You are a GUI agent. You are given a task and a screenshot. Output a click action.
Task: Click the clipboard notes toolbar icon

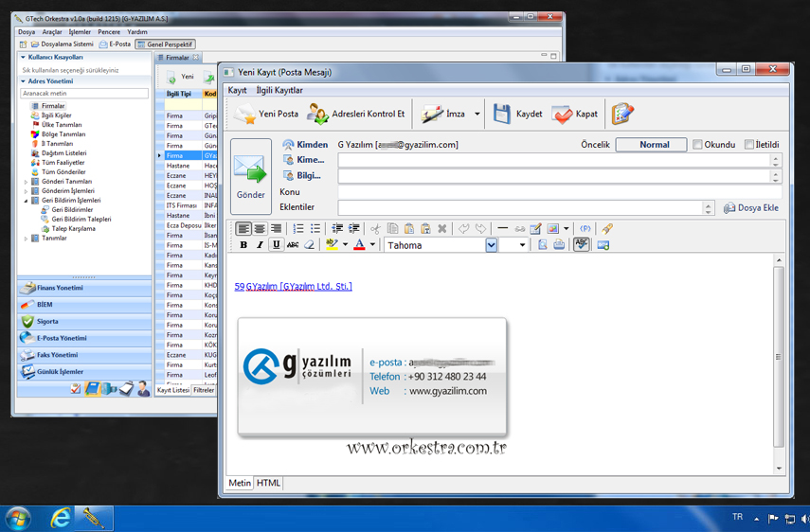coord(622,114)
